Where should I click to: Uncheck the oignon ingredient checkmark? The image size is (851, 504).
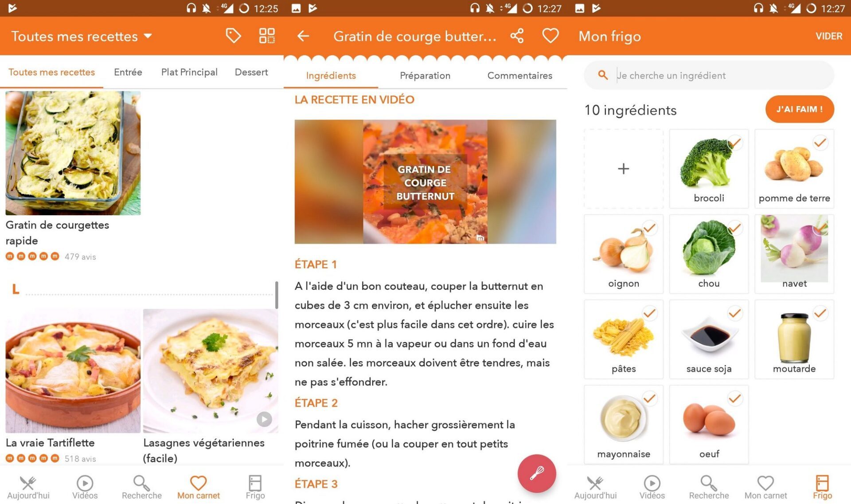(x=649, y=228)
